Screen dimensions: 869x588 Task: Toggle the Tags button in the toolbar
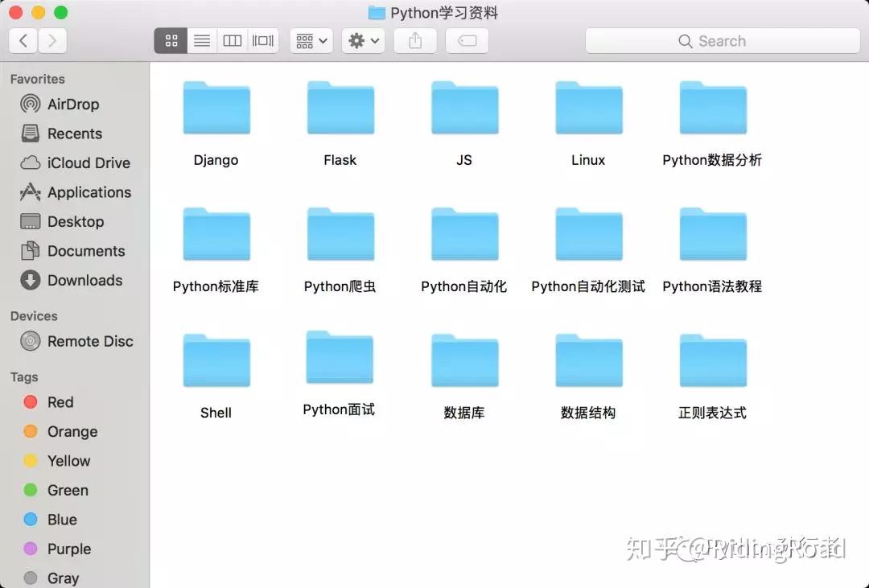[467, 40]
